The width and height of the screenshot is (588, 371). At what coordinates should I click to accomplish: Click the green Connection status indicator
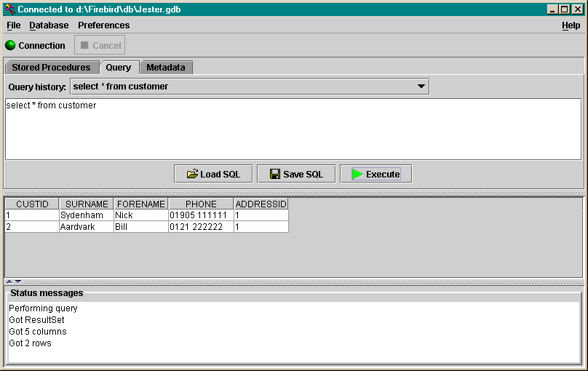click(x=10, y=45)
